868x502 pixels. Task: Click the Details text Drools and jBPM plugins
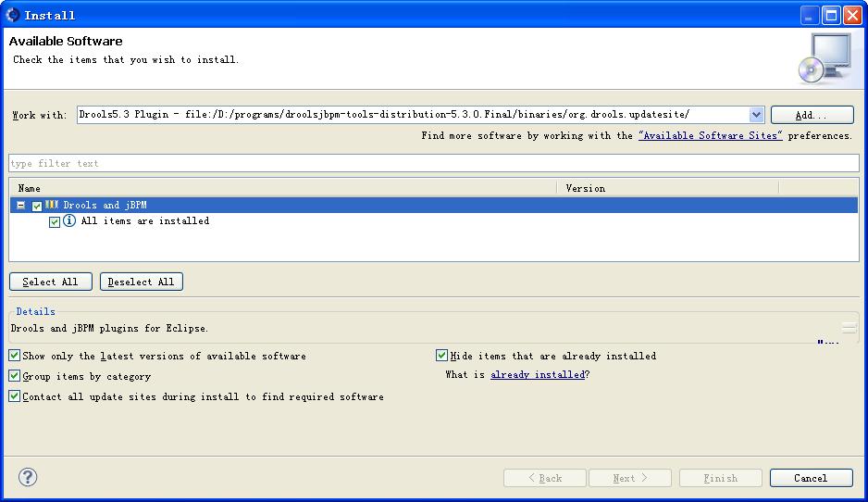click(x=109, y=328)
